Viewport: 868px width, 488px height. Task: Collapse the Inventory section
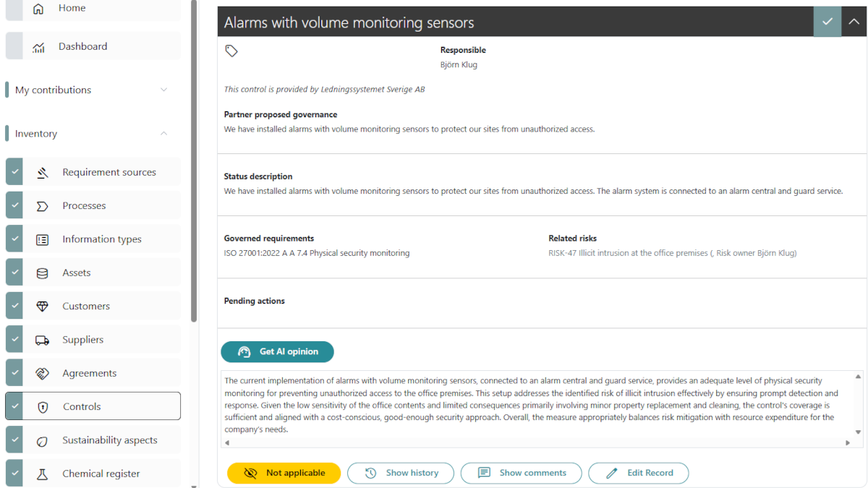click(163, 134)
